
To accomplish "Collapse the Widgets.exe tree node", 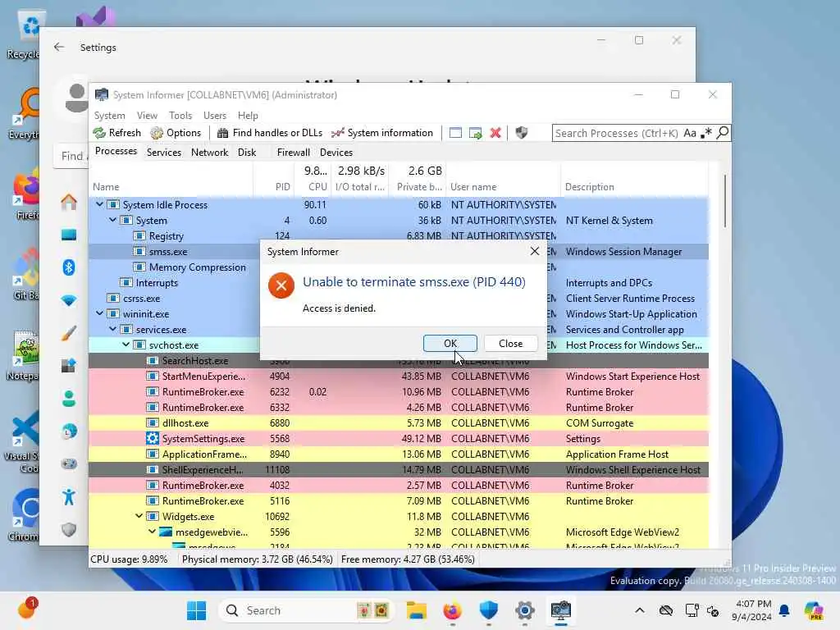I will coord(139,516).
